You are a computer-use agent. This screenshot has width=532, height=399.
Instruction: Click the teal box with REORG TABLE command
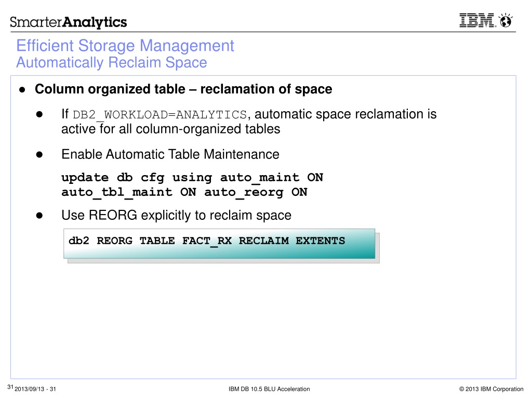coord(219,244)
